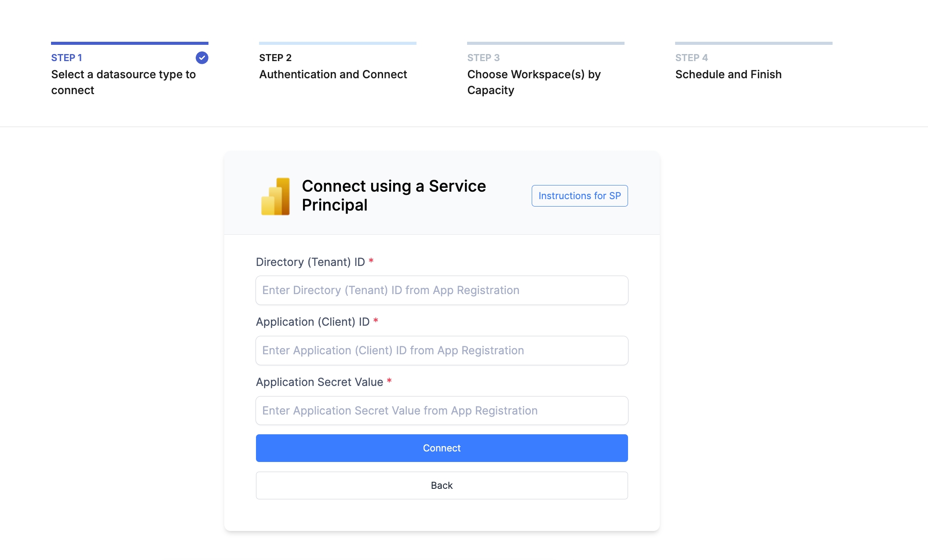Screen dimensions: 928x560
Task: Click the Application Secret Value label
Action: [319, 382]
